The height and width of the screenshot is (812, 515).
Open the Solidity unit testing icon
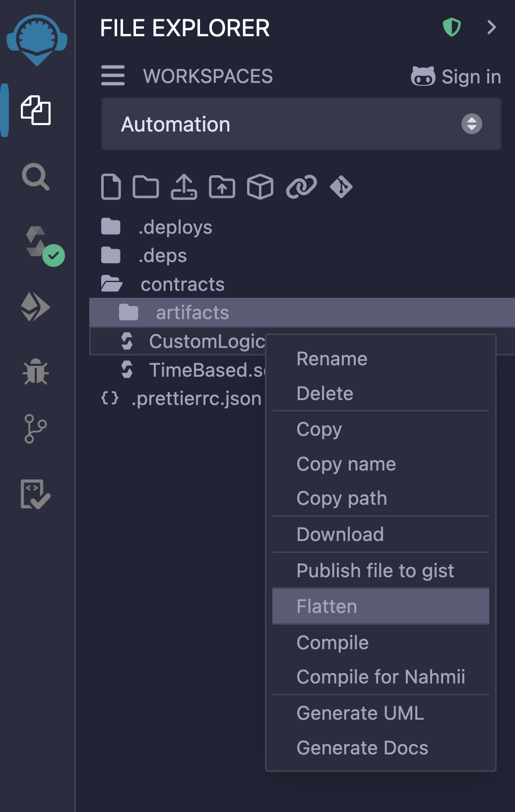(35, 494)
